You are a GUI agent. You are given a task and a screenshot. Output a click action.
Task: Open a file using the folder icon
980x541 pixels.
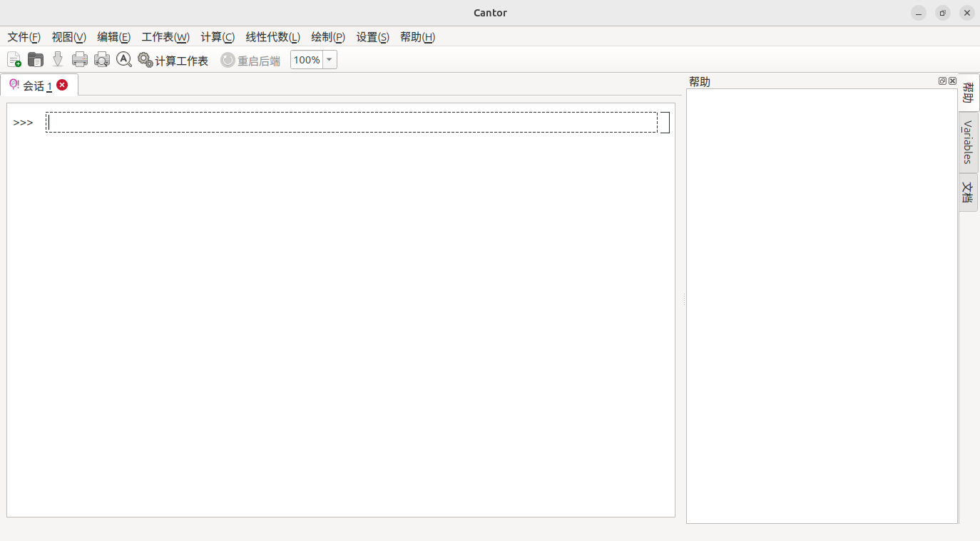point(36,60)
